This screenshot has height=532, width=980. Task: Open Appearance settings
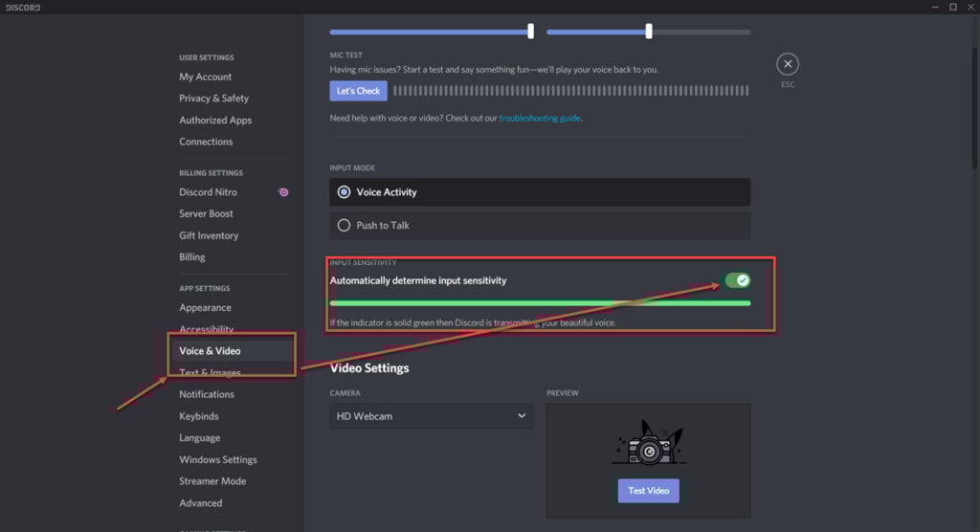[205, 307]
